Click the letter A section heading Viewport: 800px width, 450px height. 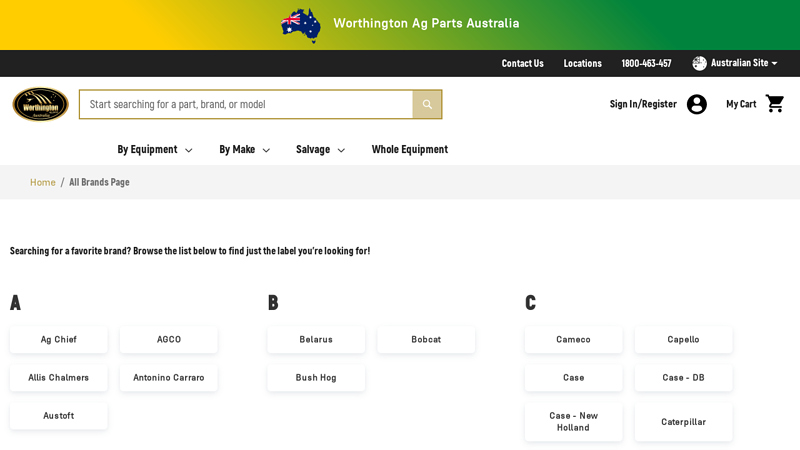coord(15,303)
